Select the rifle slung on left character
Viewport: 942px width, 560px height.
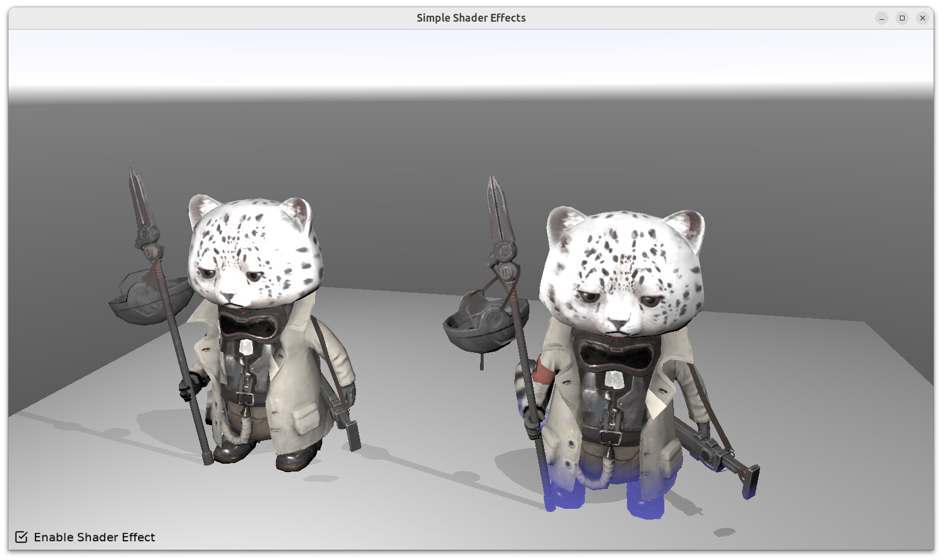[x=341, y=414]
